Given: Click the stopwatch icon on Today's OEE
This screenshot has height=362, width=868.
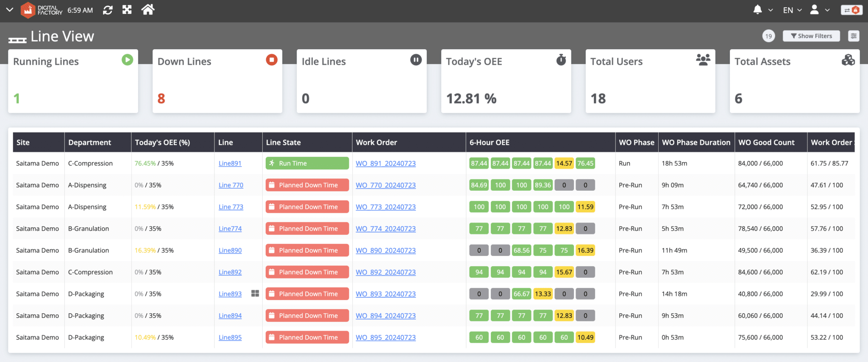Looking at the screenshot, I should click(x=561, y=60).
